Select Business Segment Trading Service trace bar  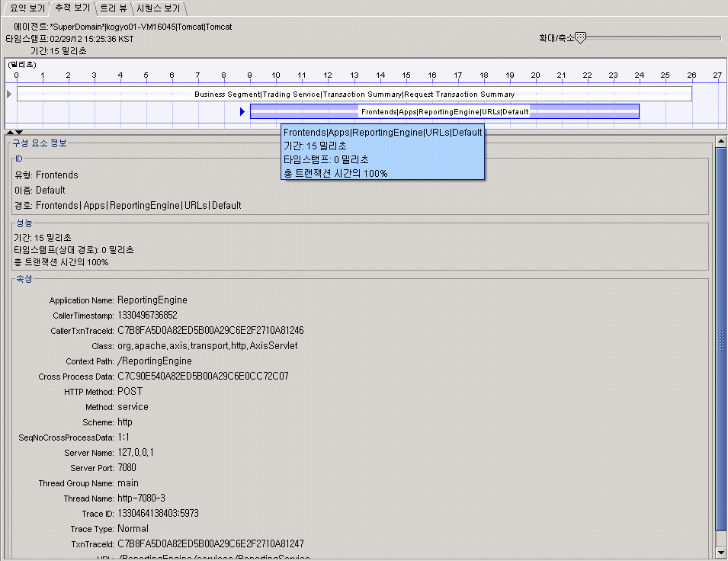[354, 94]
